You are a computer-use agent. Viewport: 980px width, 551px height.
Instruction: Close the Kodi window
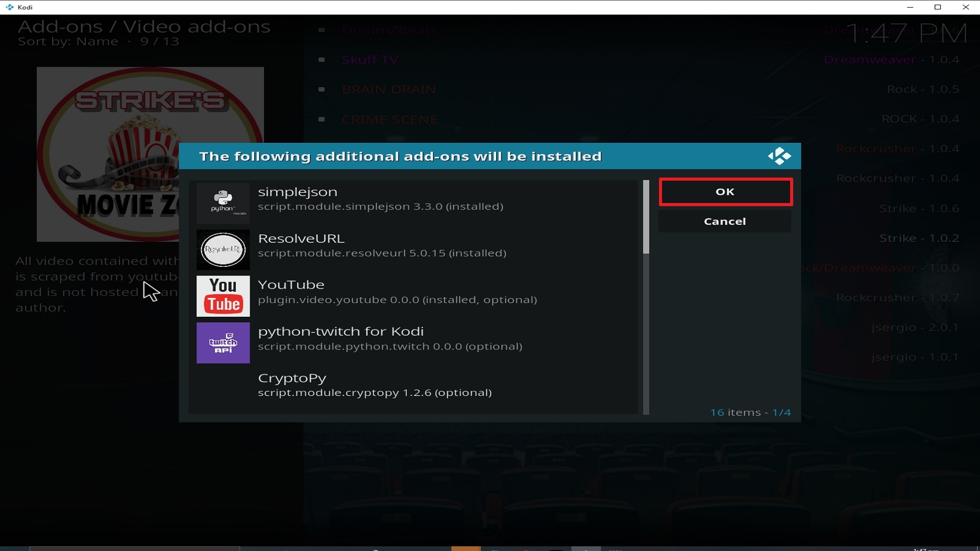(966, 7)
